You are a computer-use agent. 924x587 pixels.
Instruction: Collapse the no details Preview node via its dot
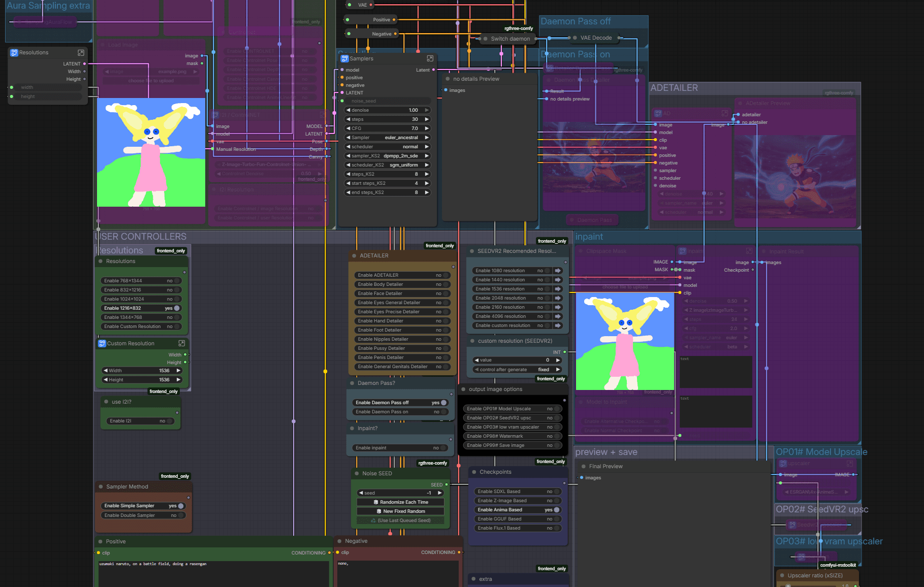tap(448, 79)
